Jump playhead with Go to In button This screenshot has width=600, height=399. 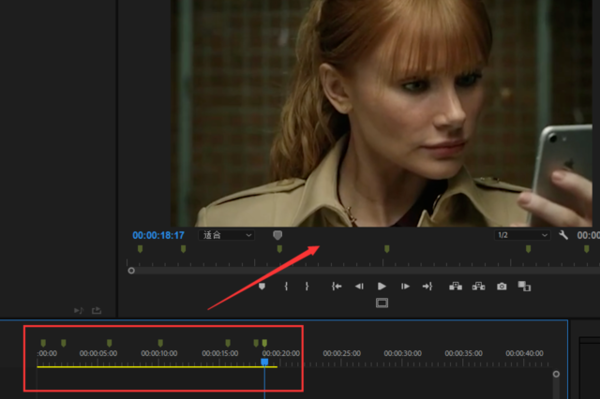click(x=336, y=286)
